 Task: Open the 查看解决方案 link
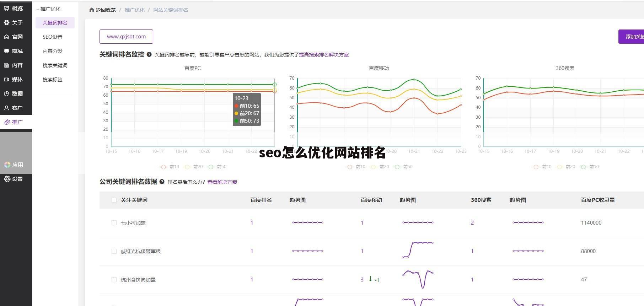222,182
